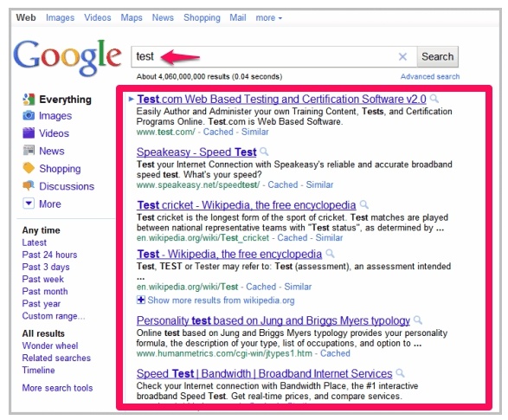Expand the More dropdown arrow in sidebar

(29, 204)
